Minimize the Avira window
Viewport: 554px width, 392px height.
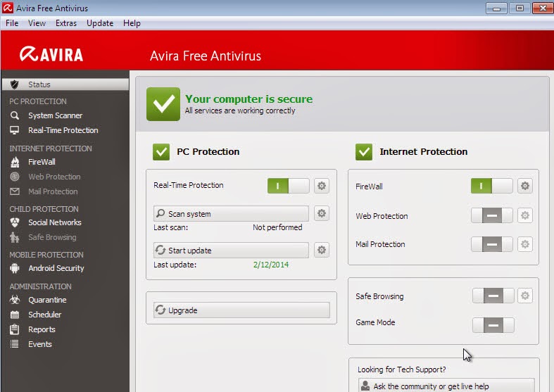pyautogui.click(x=496, y=8)
